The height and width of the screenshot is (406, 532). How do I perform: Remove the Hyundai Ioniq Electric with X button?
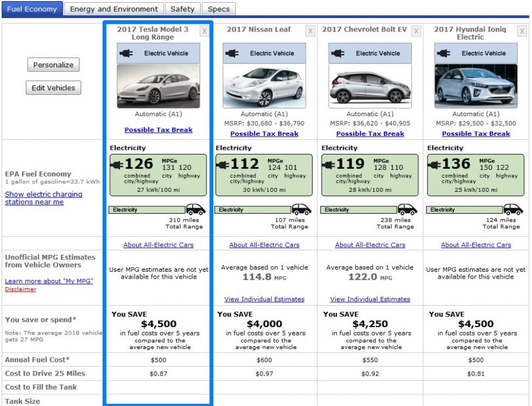click(522, 31)
